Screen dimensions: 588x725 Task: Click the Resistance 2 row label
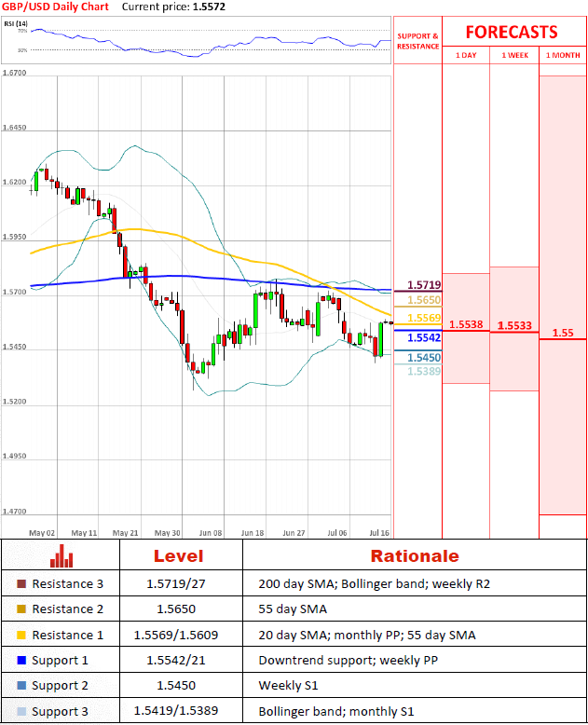click(x=67, y=609)
